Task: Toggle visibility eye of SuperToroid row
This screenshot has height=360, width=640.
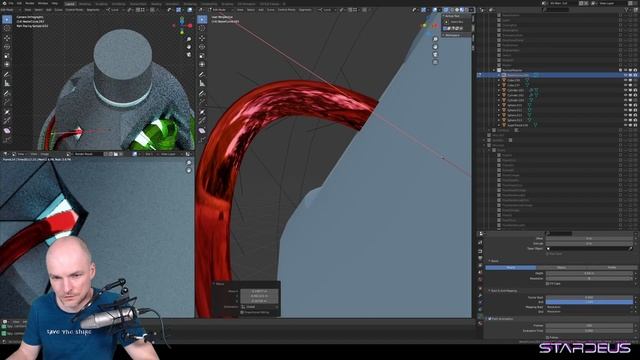Action: tap(625, 125)
